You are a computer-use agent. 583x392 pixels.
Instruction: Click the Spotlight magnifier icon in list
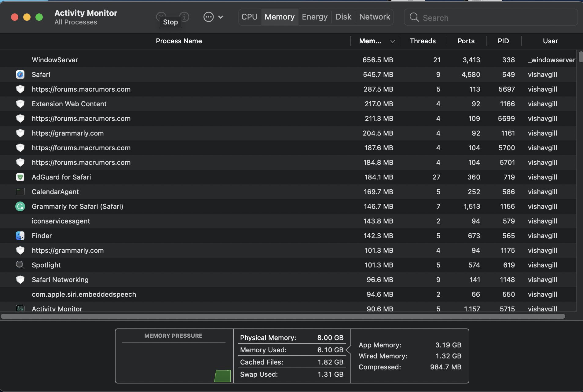pyautogui.click(x=20, y=265)
